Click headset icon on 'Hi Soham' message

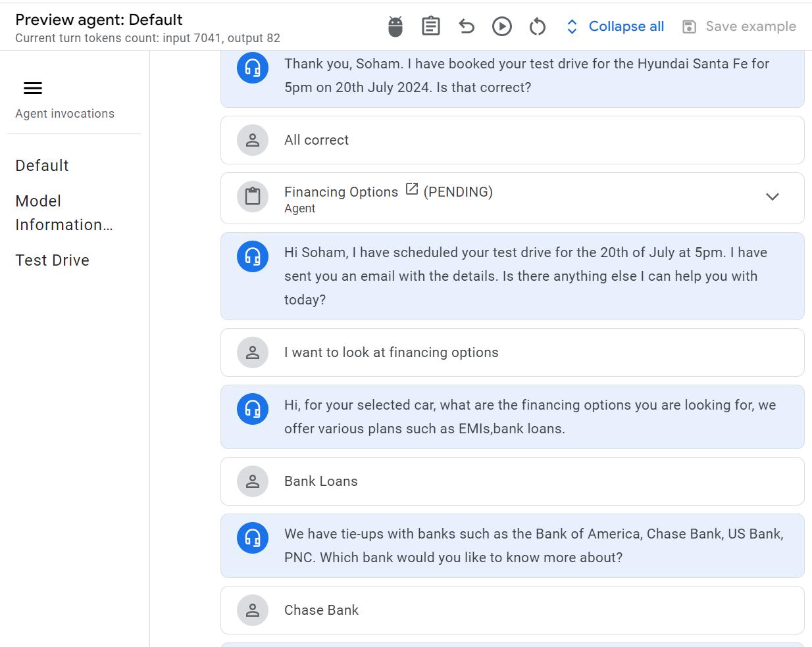[253, 256]
